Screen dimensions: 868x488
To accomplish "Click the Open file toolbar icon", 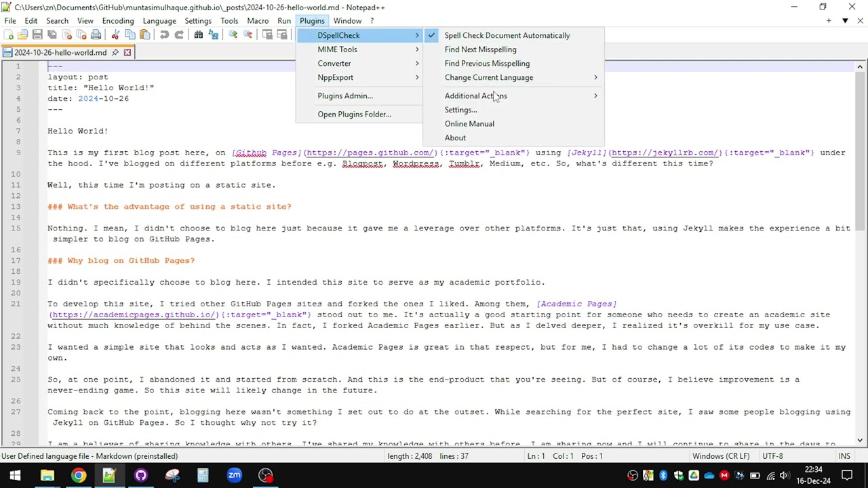I will click(22, 35).
